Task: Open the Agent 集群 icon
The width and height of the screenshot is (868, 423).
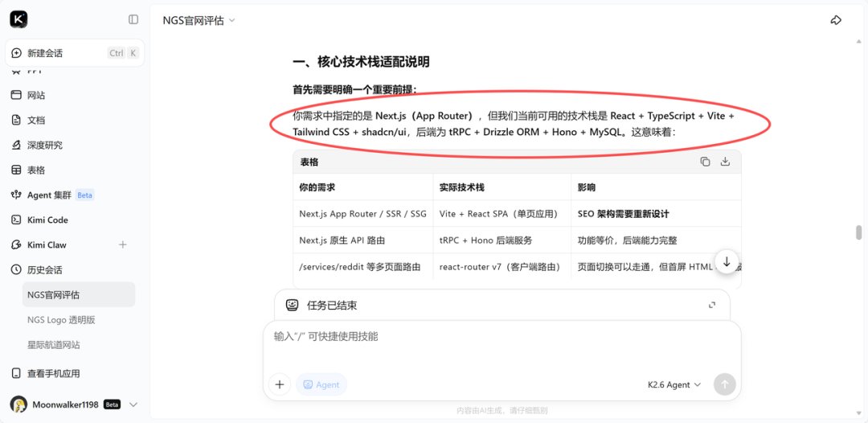Action: (x=16, y=195)
